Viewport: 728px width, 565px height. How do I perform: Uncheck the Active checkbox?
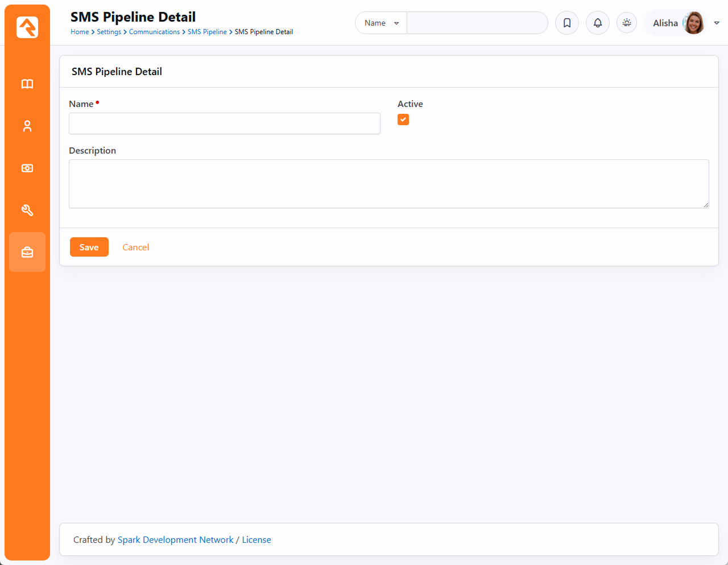[403, 119]
